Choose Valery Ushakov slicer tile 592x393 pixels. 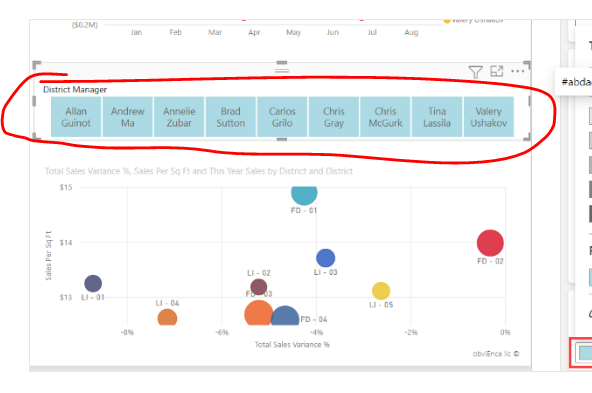coord(489,117)
